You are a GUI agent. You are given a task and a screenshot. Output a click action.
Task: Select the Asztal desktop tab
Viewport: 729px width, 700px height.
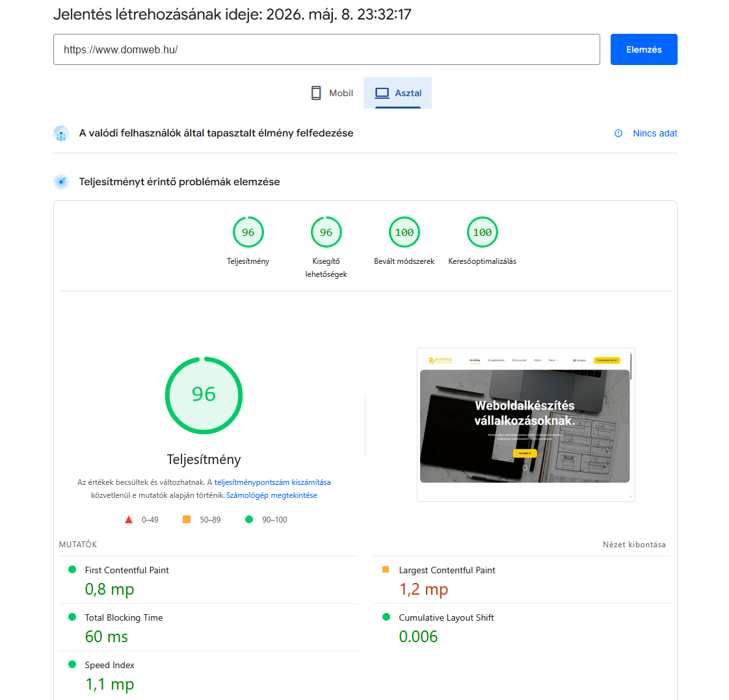click(397, 93)
